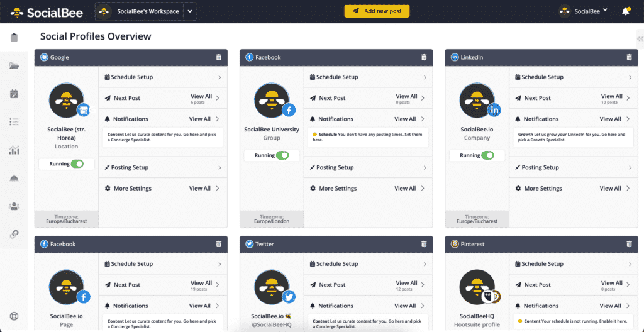Expand Posting Setup for Google profile
Viewport: 644px width, 332px height.
tap(163, 168)
